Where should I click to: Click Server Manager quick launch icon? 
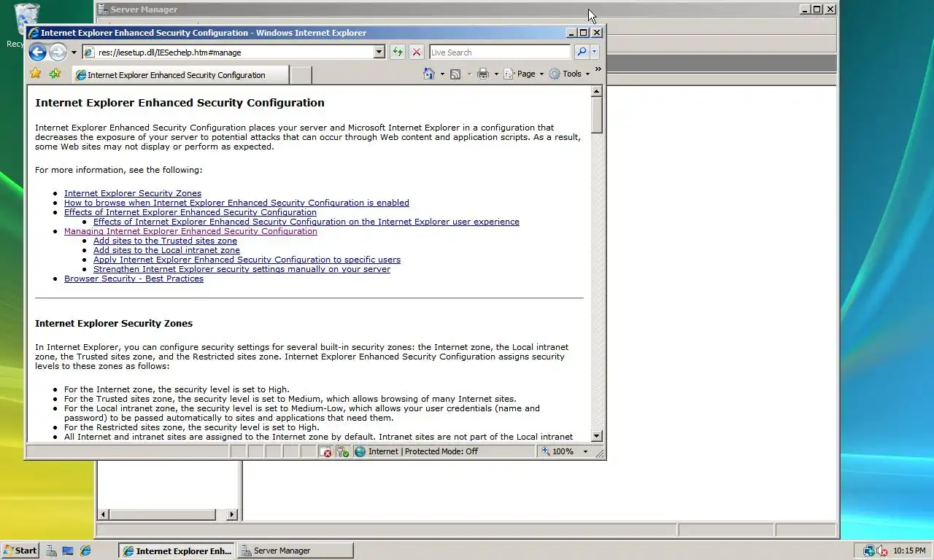(x=51, y=551)
